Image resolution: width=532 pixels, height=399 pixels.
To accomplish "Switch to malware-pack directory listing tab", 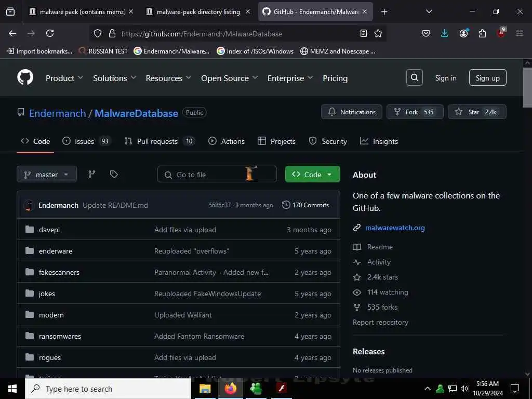I will pos(198,12).
